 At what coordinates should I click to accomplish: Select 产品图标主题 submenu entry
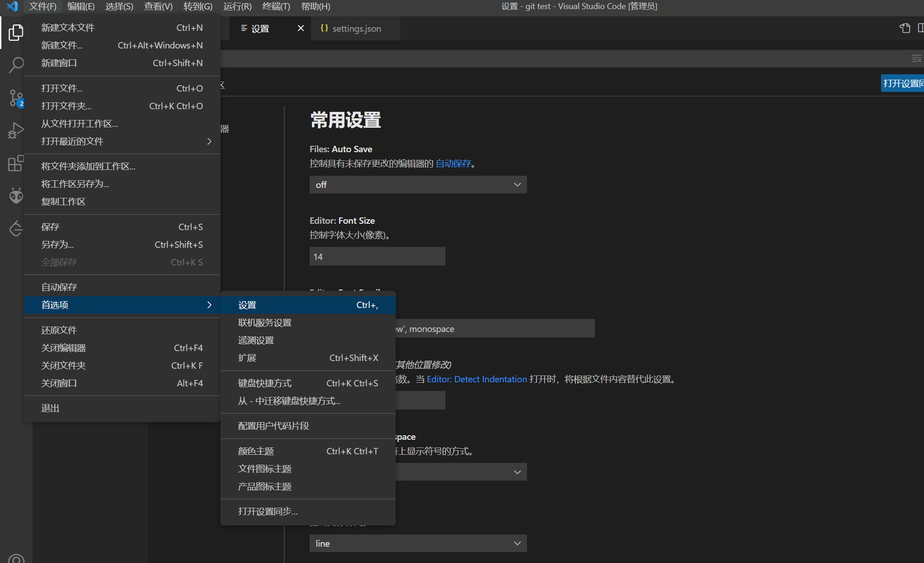308,486
